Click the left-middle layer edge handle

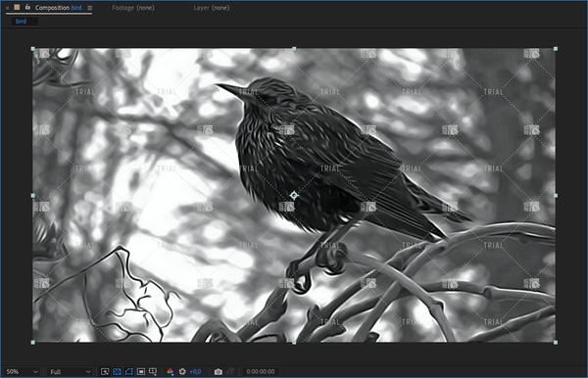tap(33, 196)
